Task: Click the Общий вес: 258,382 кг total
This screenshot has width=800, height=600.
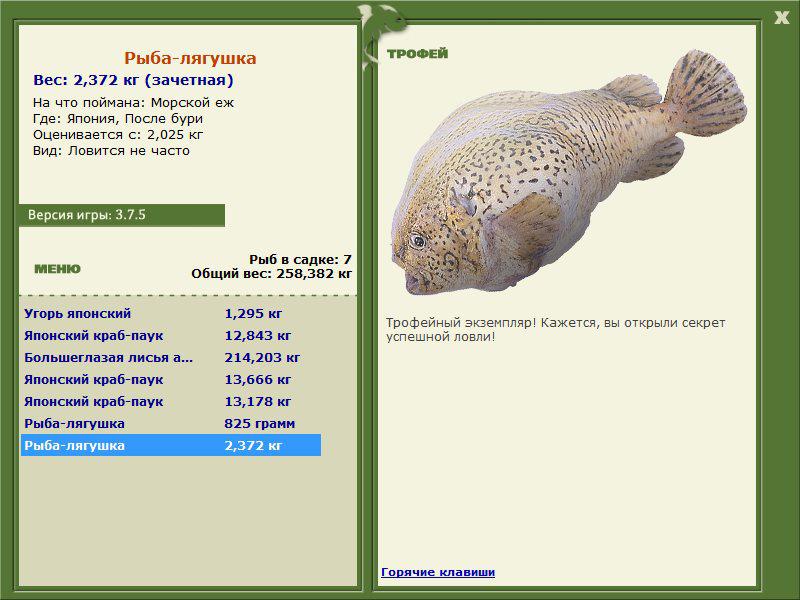Action: point(271,274)
